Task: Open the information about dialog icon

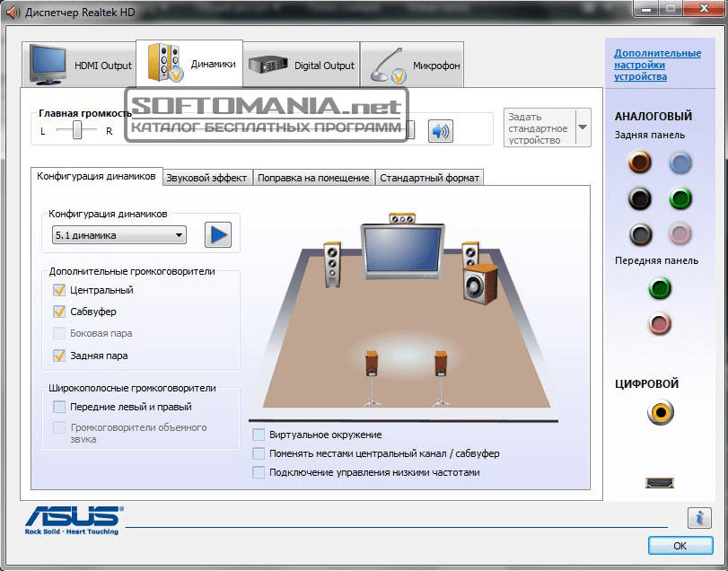Action: (699, 517)
